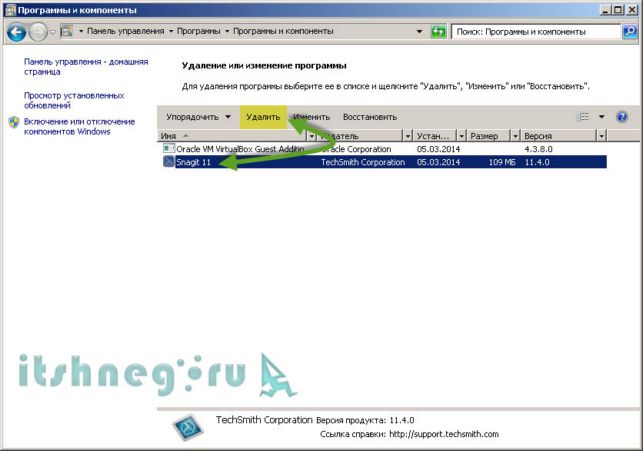The width and height of the screenshot is (643, 451).
Task: Open filter dropdown of 'Устан...' column
Action: click(x=462, y=136)
